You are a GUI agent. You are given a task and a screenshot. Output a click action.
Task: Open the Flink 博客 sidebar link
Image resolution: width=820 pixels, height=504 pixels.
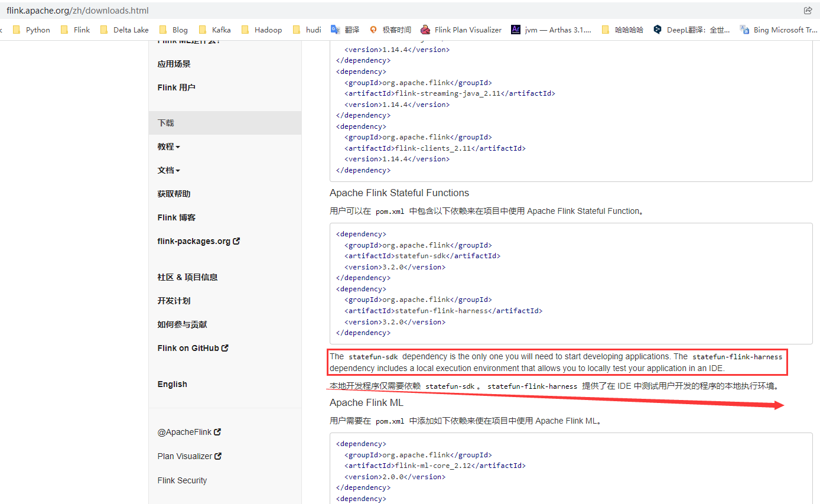click(x=176, y=217)
